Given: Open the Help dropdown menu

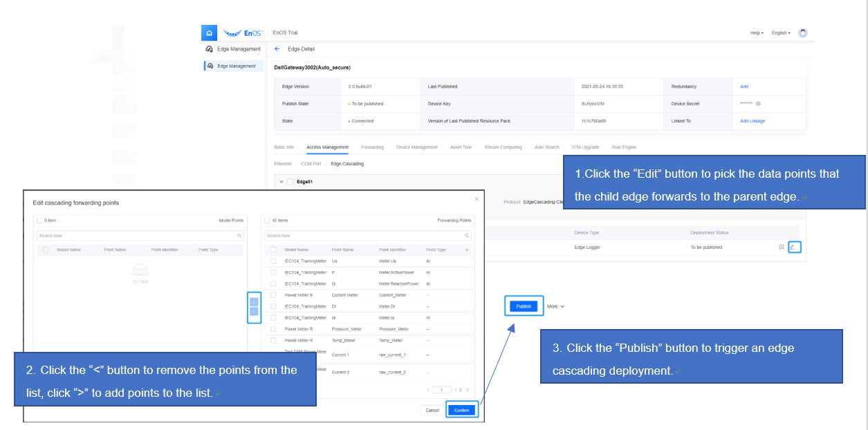Looking at the screenshot, I should click(x=757, y=33).
